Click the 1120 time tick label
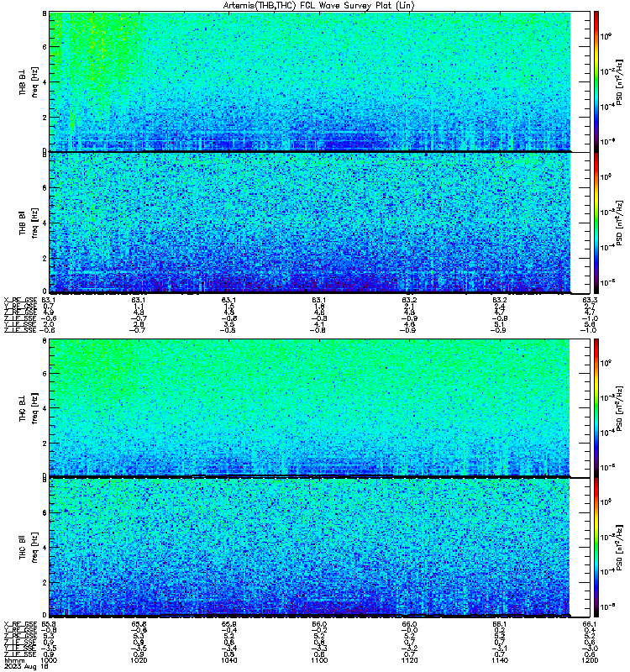 (x=410, y=660)
